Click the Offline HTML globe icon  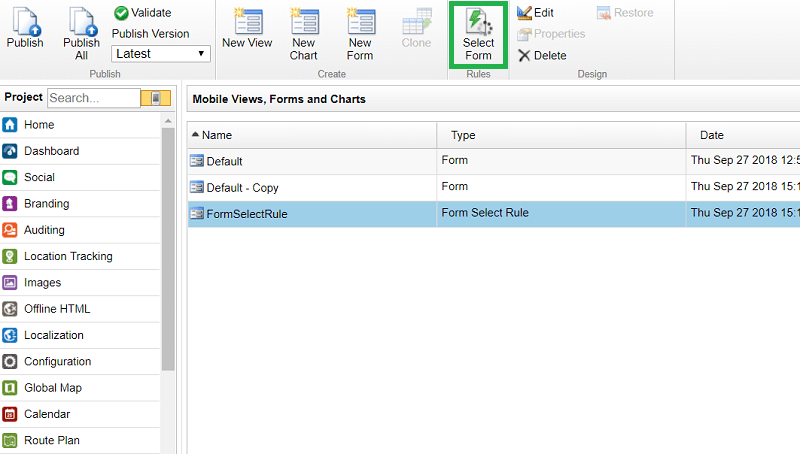(10, 309)
